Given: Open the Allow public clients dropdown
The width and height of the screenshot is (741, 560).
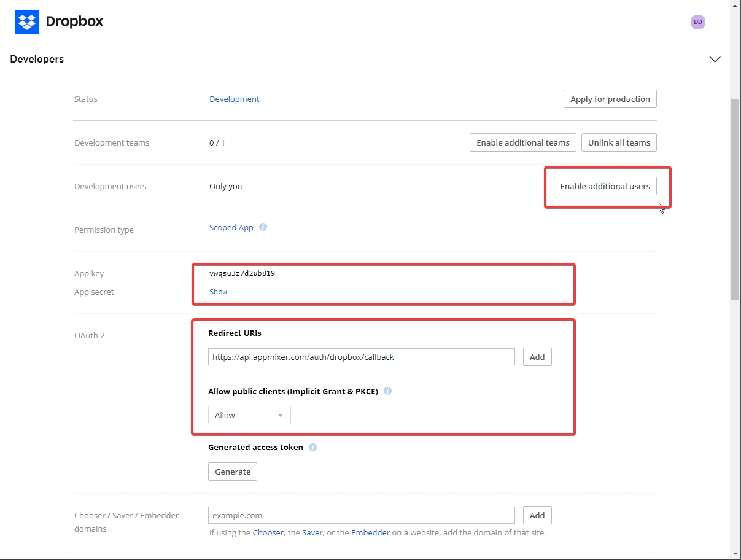Looking at the screenshot, I should pyautogui.click(x=249, y=416).
